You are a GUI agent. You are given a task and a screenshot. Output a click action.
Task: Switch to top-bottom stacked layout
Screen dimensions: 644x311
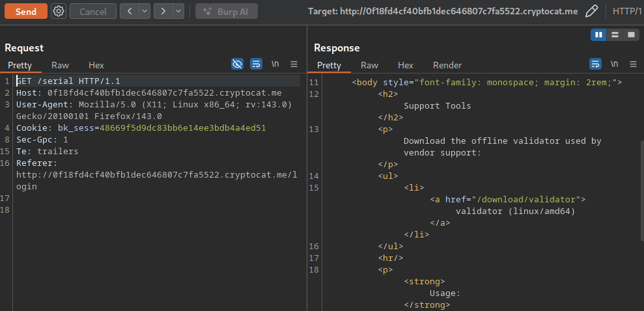615,34
